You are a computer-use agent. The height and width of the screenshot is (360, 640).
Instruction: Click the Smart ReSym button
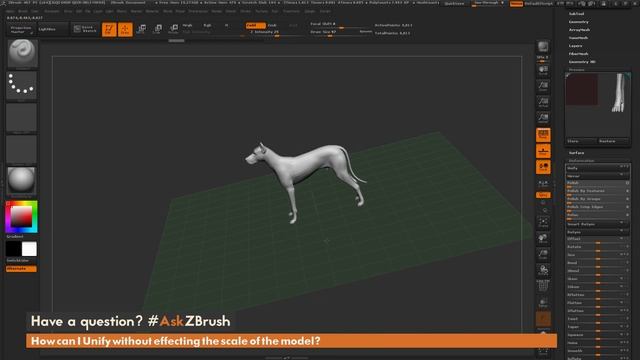pyautogui.click(x=597, y=224)
